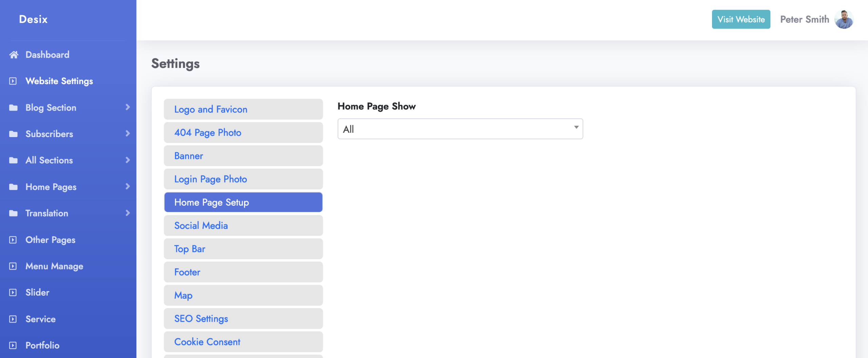Expand the Translation submenu chevron
The image size is (868, 358).
(x=127, y=213)
